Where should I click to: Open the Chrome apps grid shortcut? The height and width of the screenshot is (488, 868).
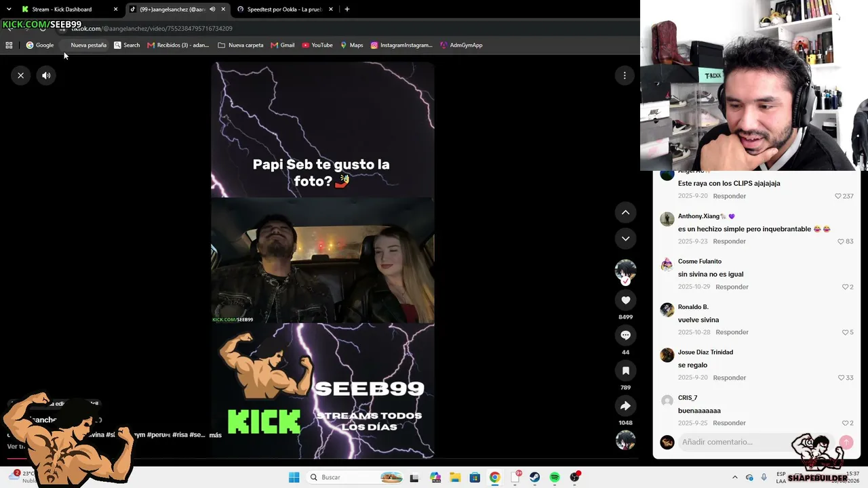[9, 45]
